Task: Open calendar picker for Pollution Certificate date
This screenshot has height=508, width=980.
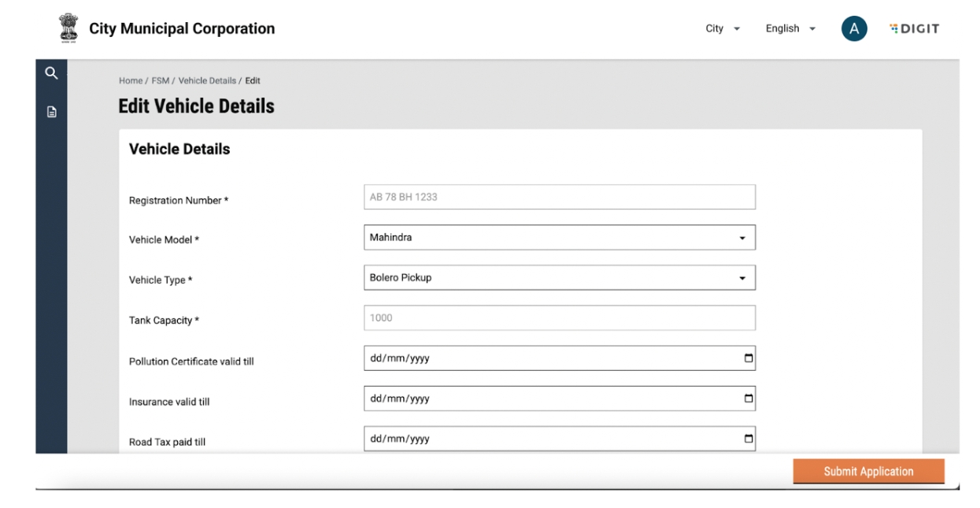Action: tap(748, 358)
